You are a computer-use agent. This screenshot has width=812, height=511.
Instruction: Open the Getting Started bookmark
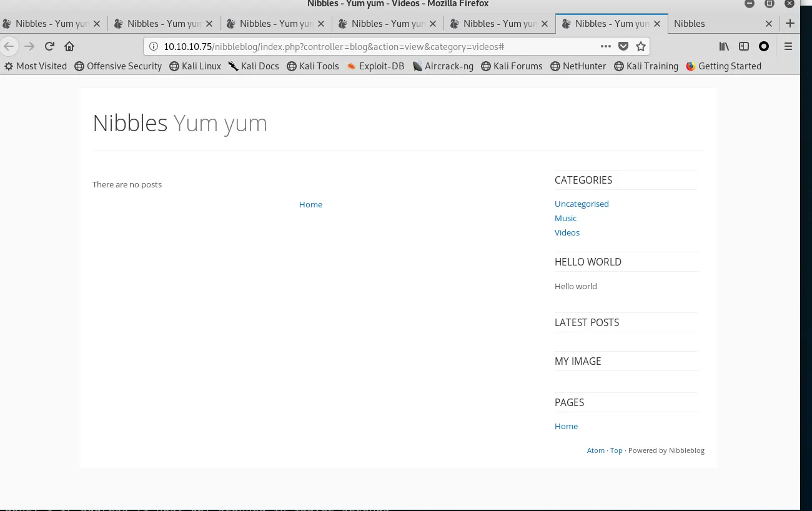tap(724, 66)
